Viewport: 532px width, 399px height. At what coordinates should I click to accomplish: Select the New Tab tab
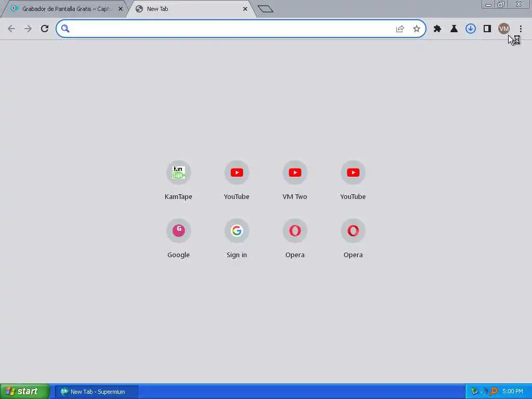190,9
